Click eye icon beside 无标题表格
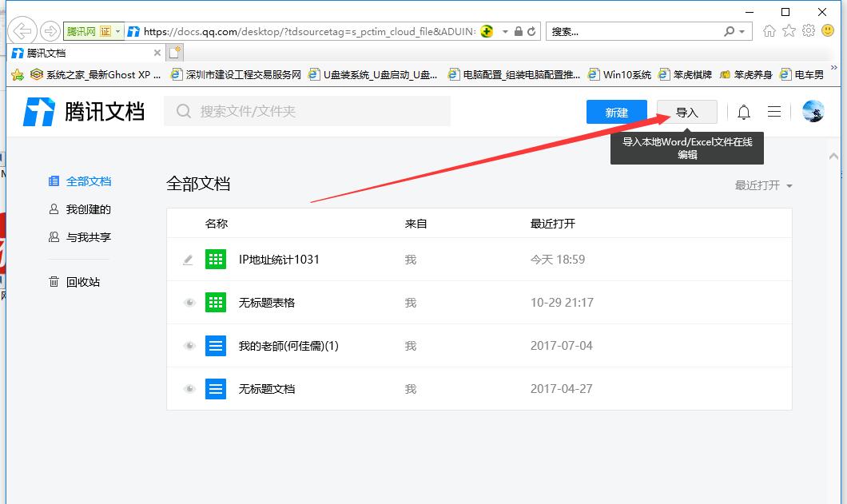This screenshot has width=847, height=504. click(189, 303)
